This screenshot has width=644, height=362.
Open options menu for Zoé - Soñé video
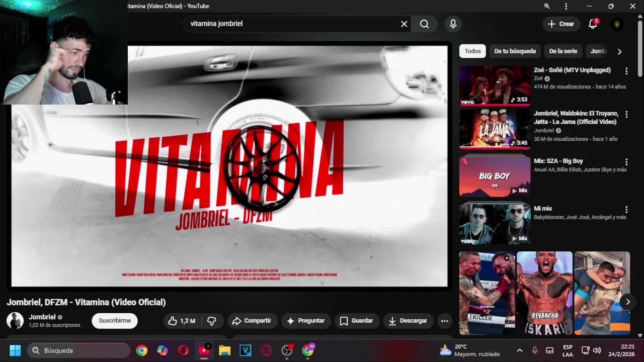[626, 71]
